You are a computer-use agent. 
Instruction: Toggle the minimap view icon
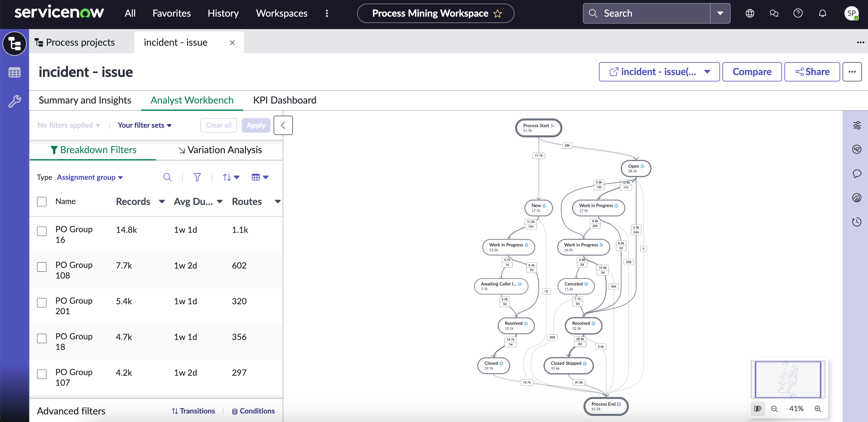(758, 408)
